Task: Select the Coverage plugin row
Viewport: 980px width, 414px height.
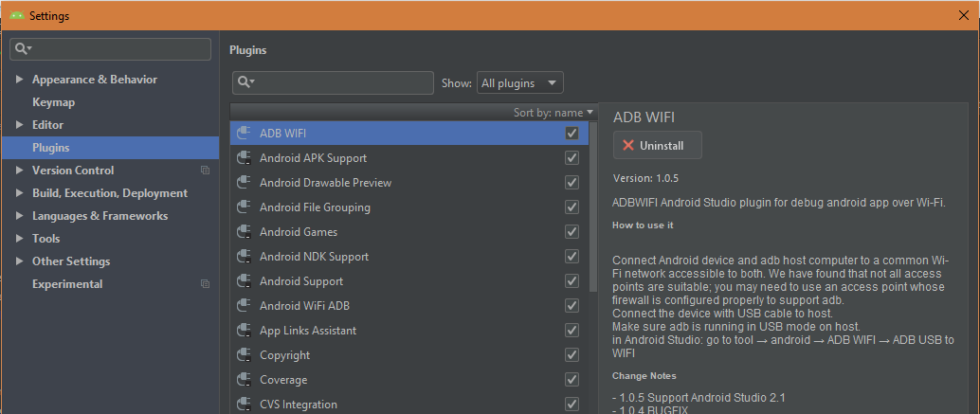Action: 409,380
